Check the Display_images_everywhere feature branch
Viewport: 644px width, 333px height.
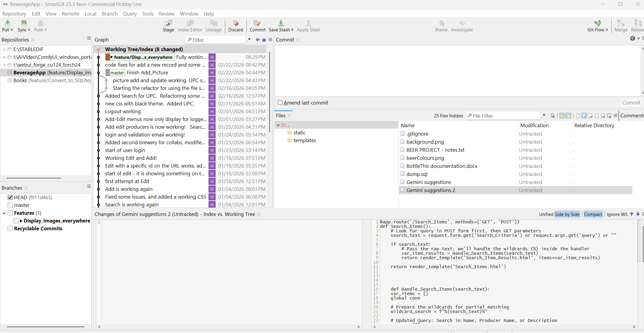pyautogui.click(x=16, y=221)
